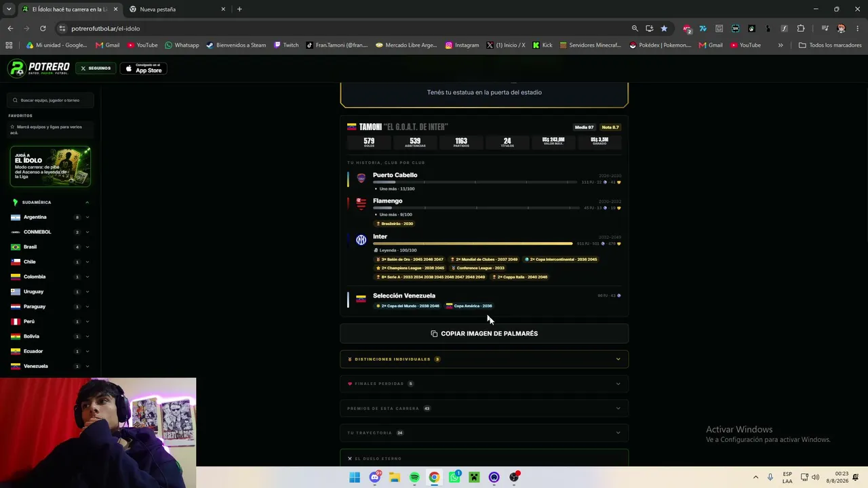Click the Brasileirão 2030 trophy badge

pyautogui.click(x=395, y=224)
